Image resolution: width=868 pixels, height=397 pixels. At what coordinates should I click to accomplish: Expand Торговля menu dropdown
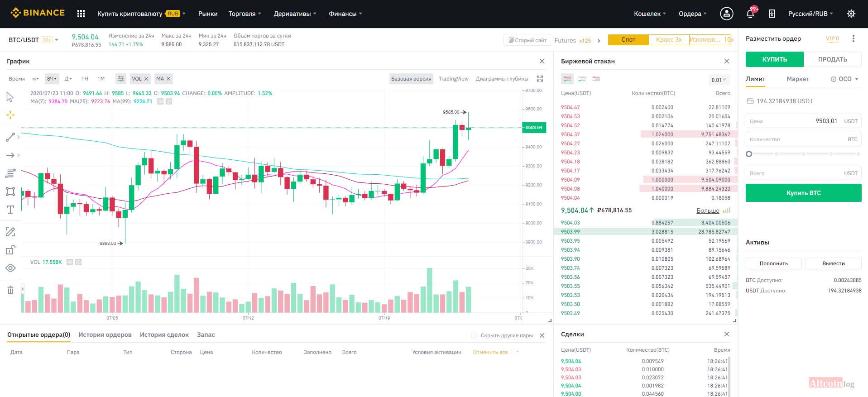tap(245, 14)
